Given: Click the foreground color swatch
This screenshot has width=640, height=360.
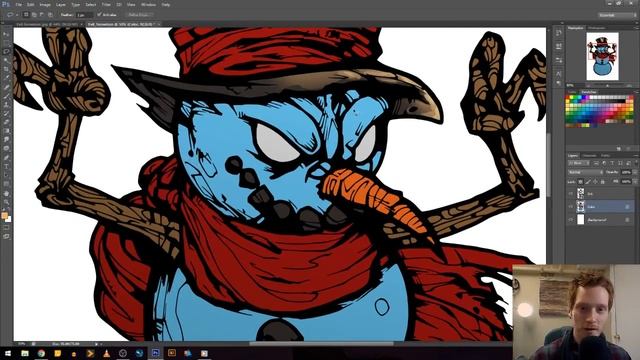Looking at the screenshot, I should [4, 216].
